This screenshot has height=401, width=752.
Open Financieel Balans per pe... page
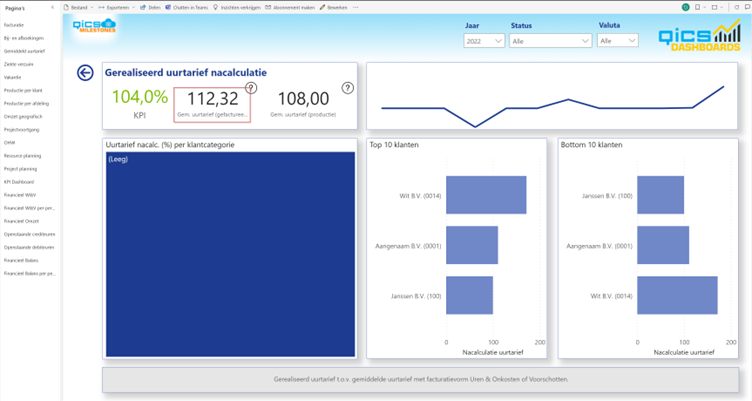point(30,273)
